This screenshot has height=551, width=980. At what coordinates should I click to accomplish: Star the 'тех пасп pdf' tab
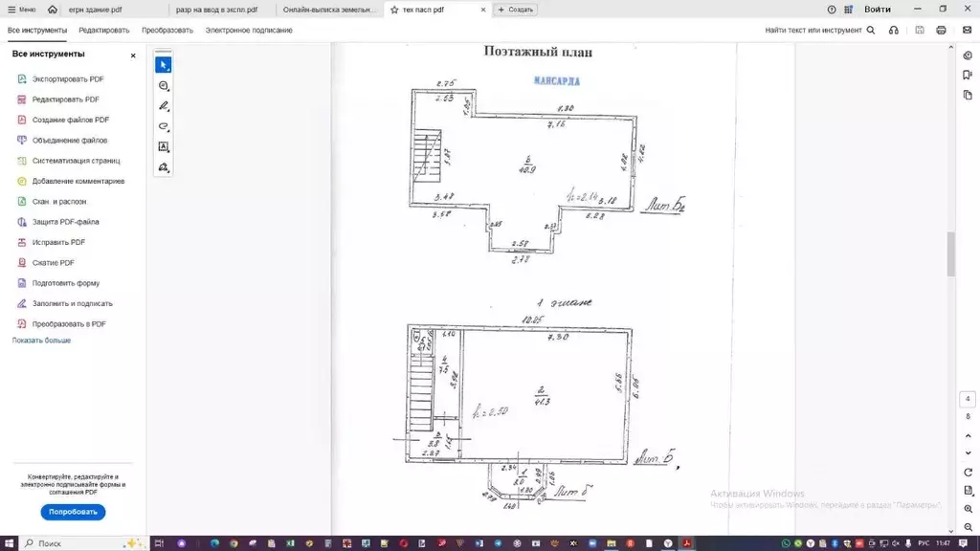[394, 10]
